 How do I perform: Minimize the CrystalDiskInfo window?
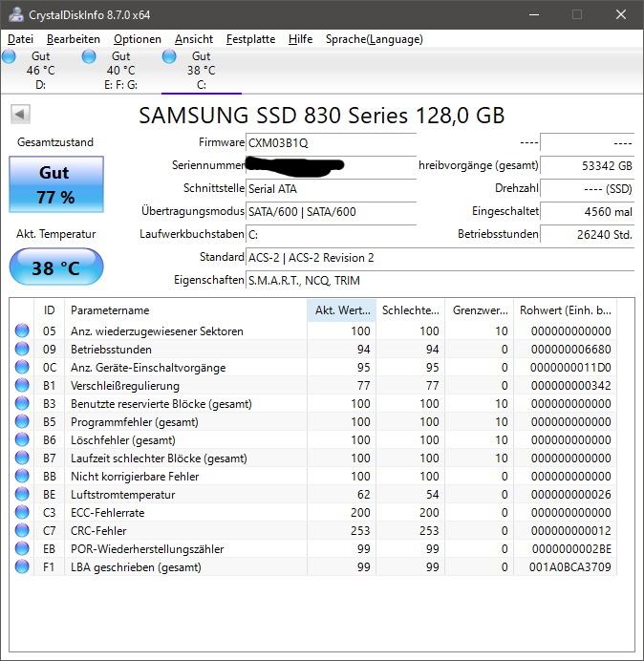(534, 14)
